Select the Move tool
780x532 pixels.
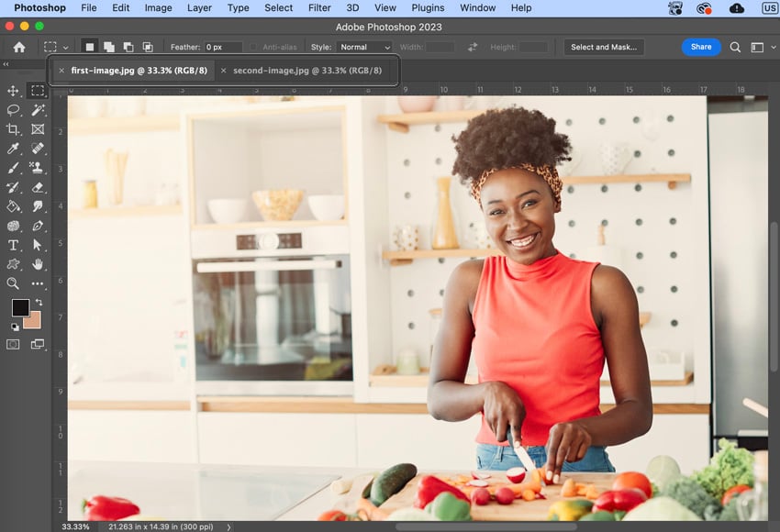[12, 90]
